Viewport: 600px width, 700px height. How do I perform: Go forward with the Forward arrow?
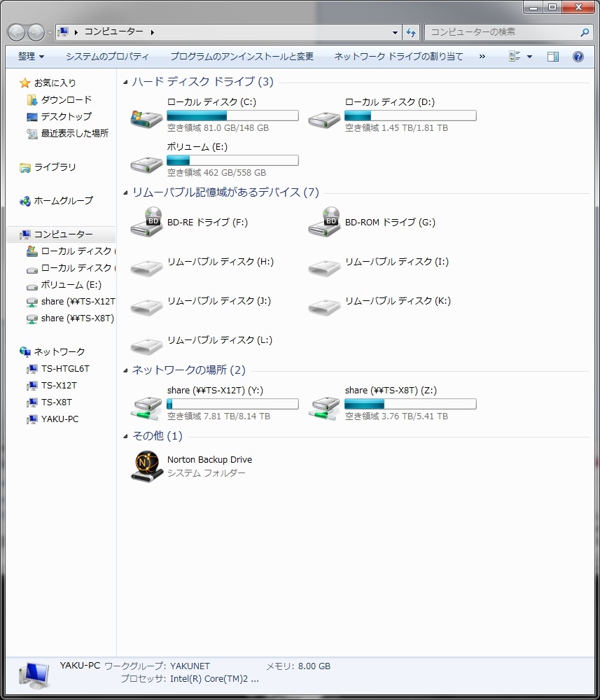[36, 32]
